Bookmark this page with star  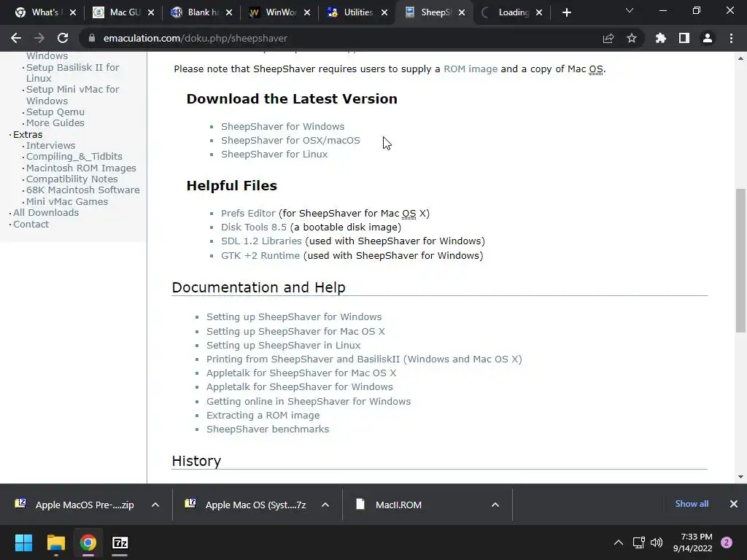pyautogui.click(x=632, y=38)
